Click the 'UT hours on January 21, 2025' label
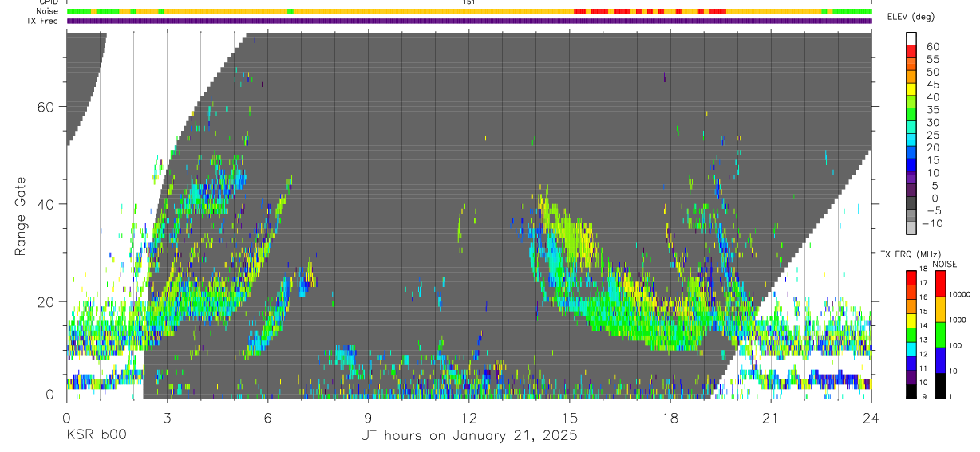Screen dimensions: 980x452 click(x=469, y=435)
